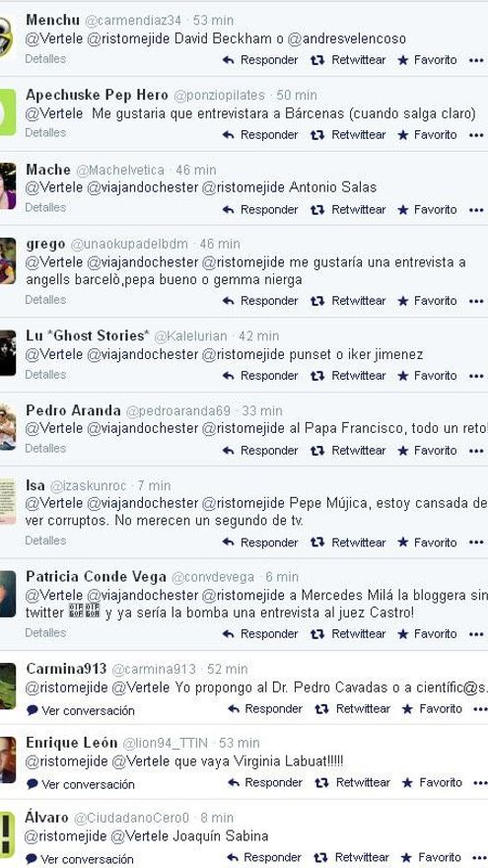
Task: Open more options on grego's tweet
Action: tap(476, 301)
